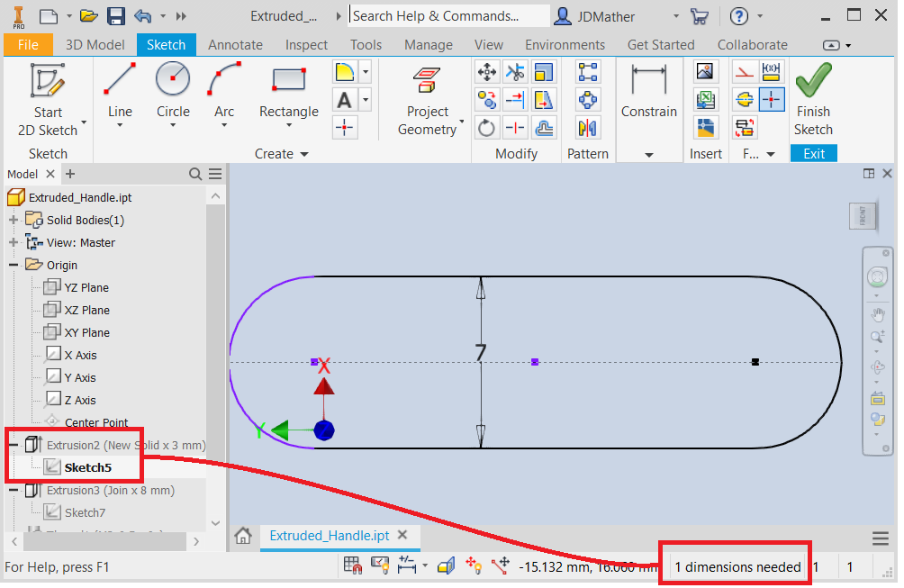Toggle snap to grid in status bar
904x588 pixels.
coord(352,565)
